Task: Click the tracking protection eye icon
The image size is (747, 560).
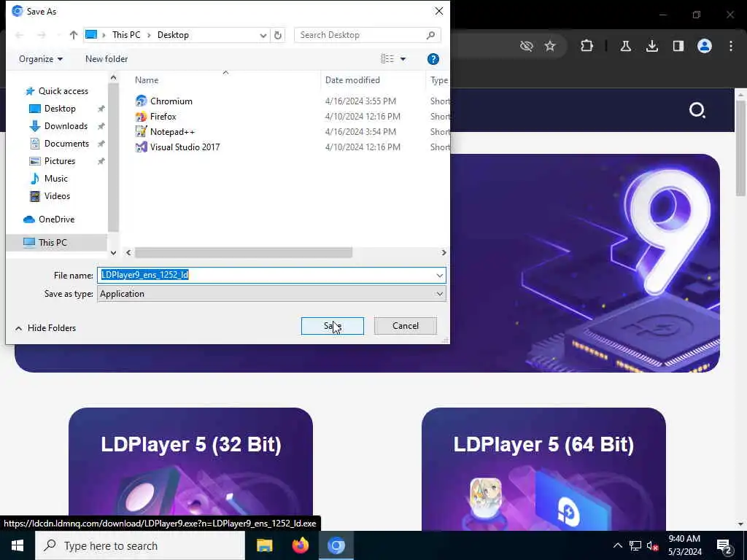Action: [x=526, y=46]
